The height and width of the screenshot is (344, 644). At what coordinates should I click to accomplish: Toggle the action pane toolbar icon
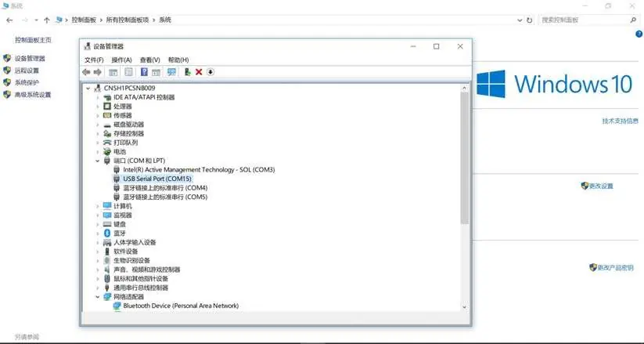coord(156,72)
